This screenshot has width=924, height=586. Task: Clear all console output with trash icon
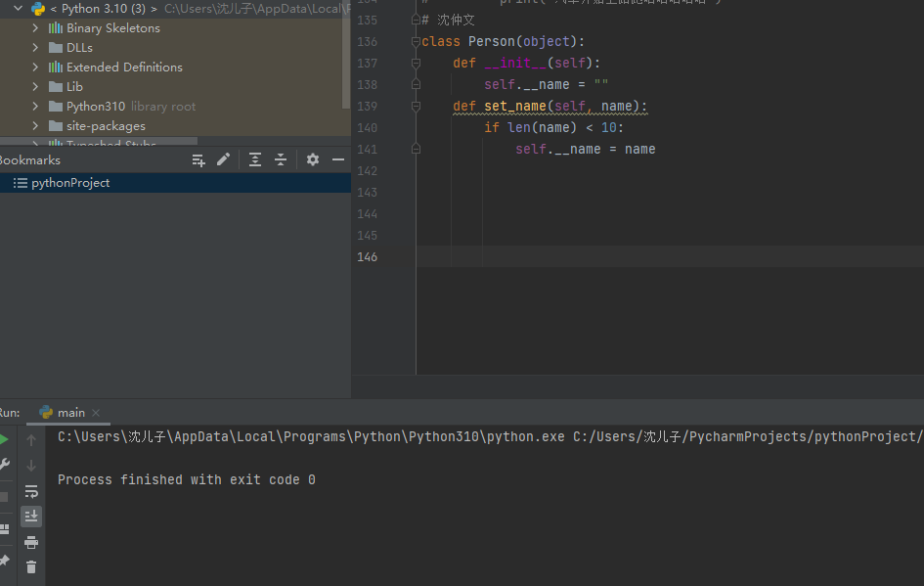pyautogui.click(x=31, y=567)
